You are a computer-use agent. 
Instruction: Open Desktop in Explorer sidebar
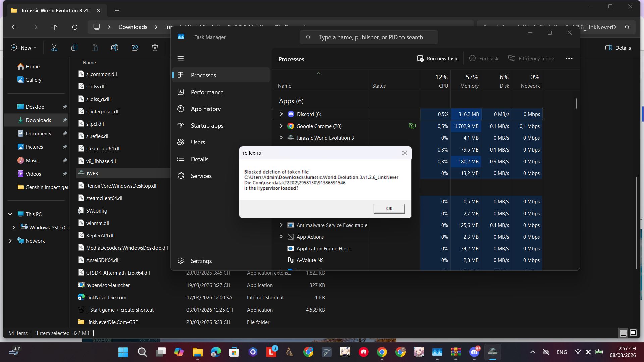pos(36,107)
